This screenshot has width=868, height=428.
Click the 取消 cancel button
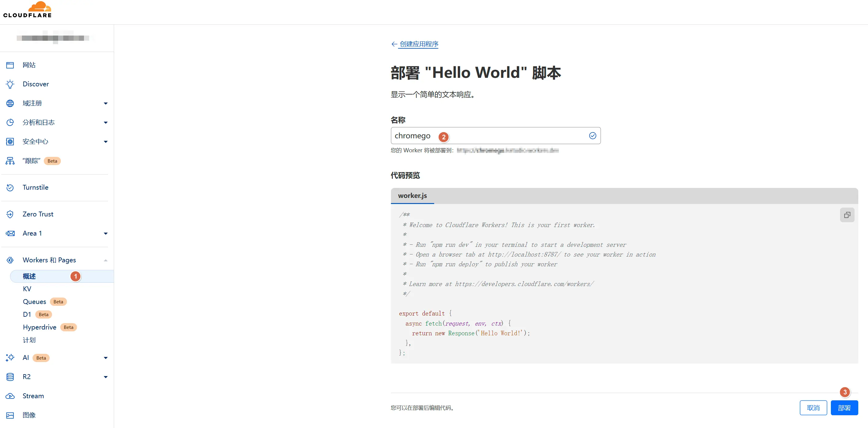tap(813, 408)
